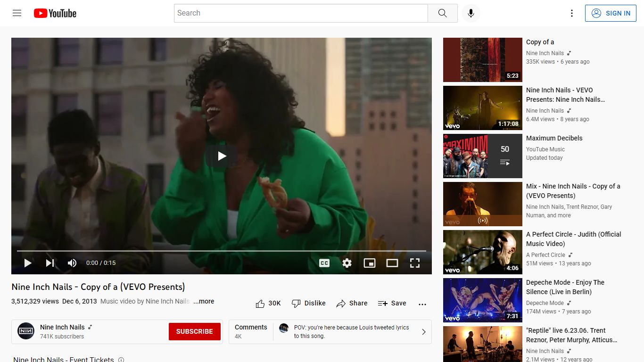Expand the Comments section chevron

423,332
